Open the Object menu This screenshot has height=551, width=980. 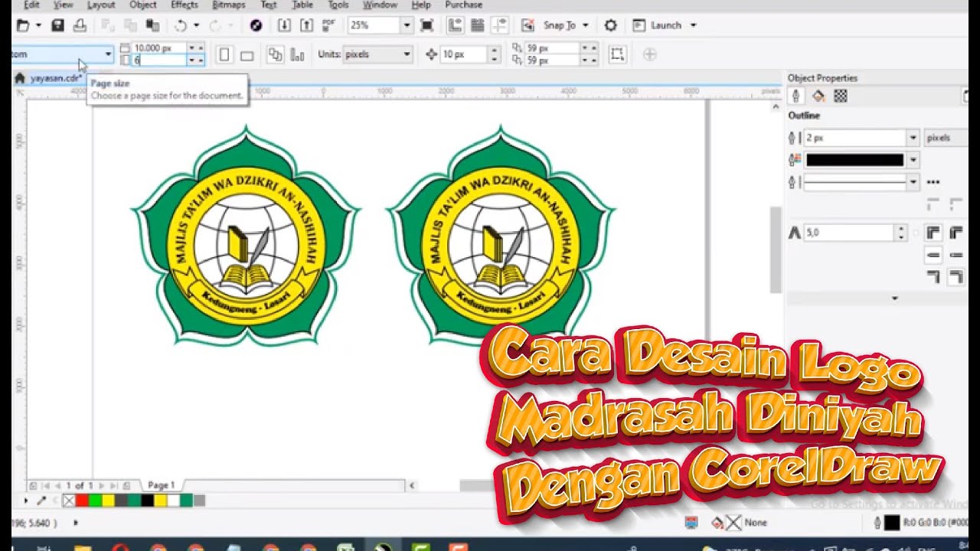[143, 5]
